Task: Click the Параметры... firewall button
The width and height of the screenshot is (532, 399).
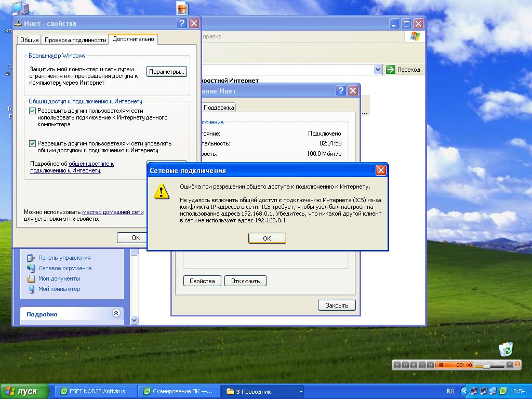Action: coord(167,72)
